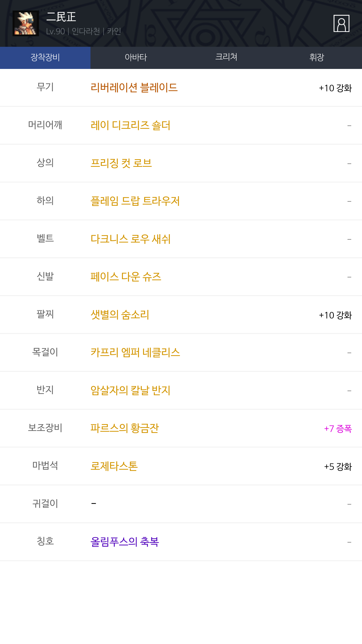Open 플레임 드랍 트라우저 pants item
Screen dimensions: 362x644
click(135, 201)
